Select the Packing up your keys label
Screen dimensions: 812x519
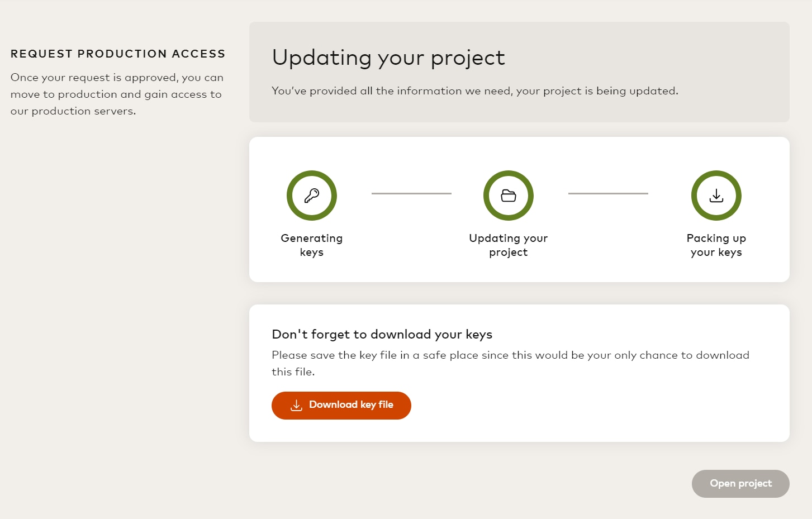coord(716,245)
